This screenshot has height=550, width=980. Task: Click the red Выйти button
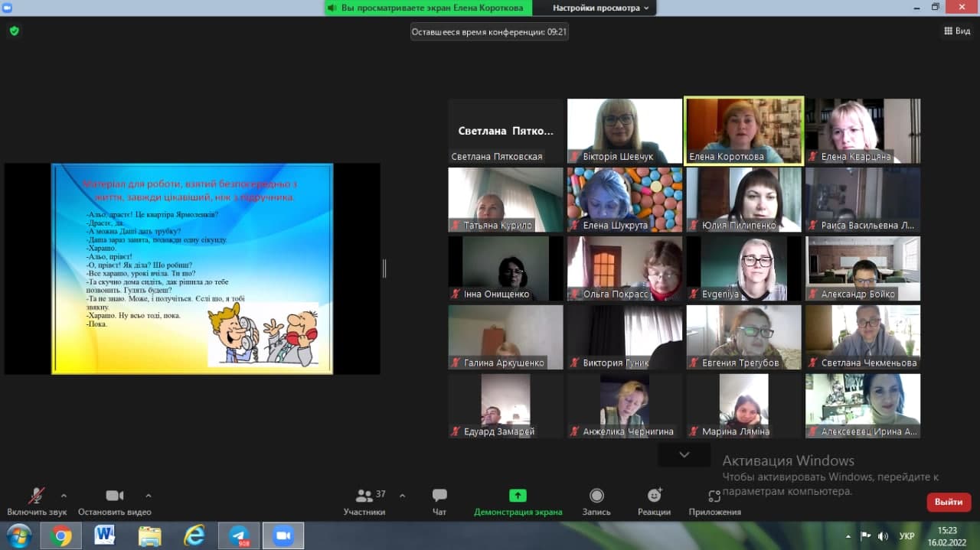949,502
